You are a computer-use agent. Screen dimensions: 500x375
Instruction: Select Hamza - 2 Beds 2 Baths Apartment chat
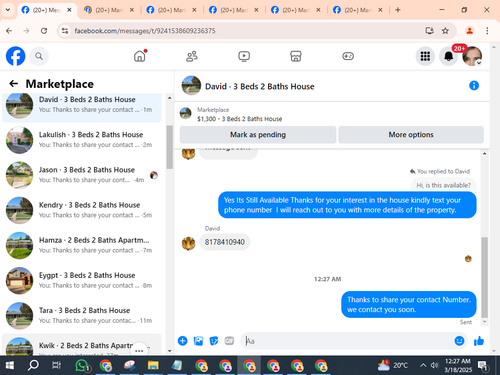pyautogui.click(x=82, y=245)
